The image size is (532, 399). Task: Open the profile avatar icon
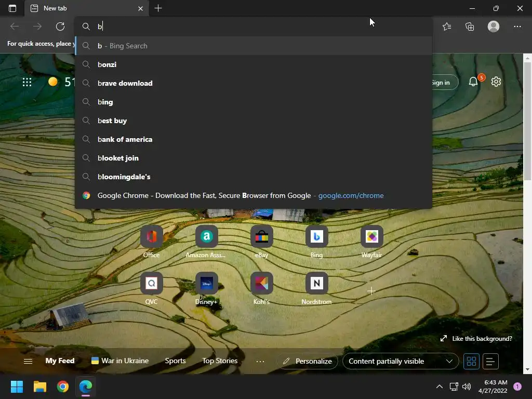tap(494, 26)
